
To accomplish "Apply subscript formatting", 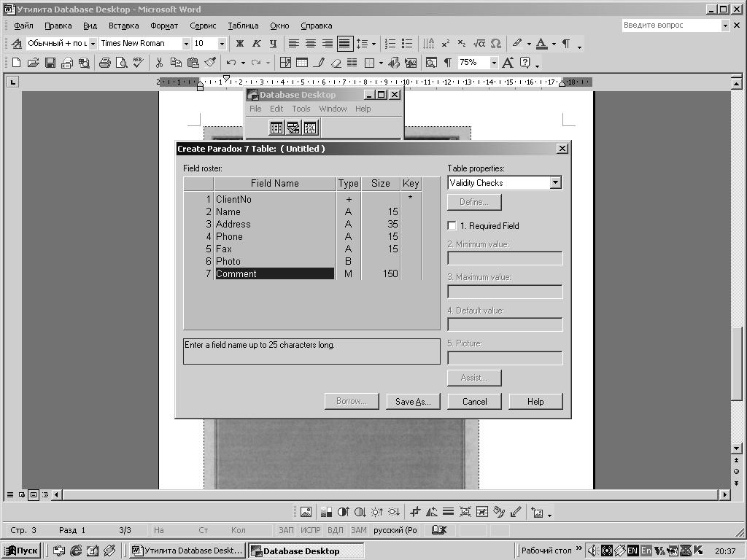I will coord(462,43).
